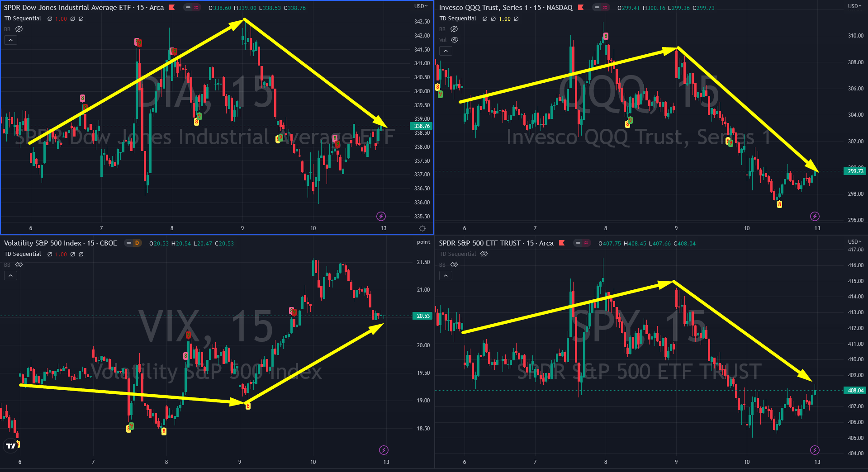The width and height of the screenshot is (868, 472).
Task: Click the TradingView logo in VIX chart
Action: [x=11, y=446]
